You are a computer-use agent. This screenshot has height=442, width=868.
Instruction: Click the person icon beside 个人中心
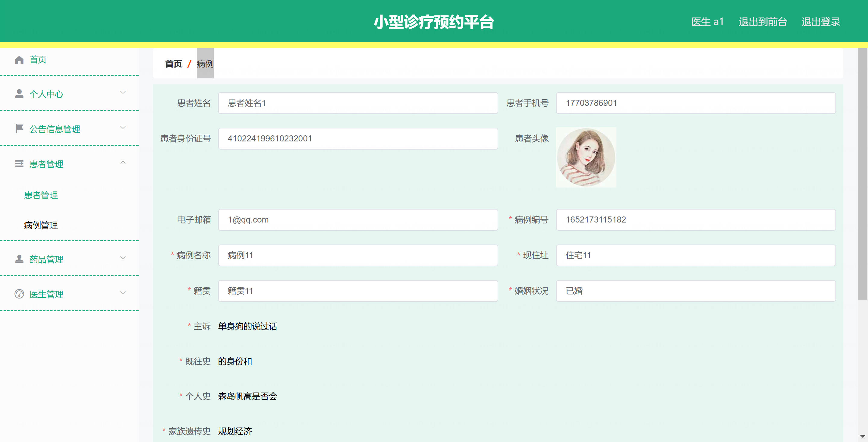pyautogui.click(x=19, y=94)
